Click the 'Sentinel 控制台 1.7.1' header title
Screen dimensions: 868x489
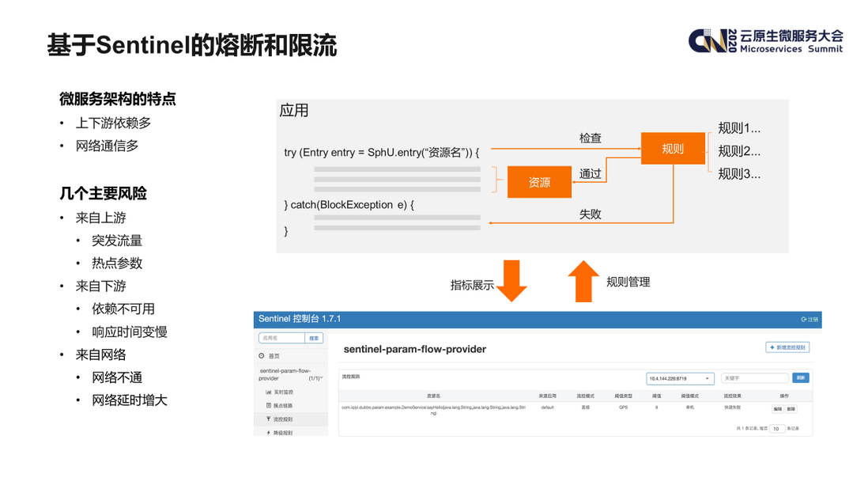(x=300, y=319)
